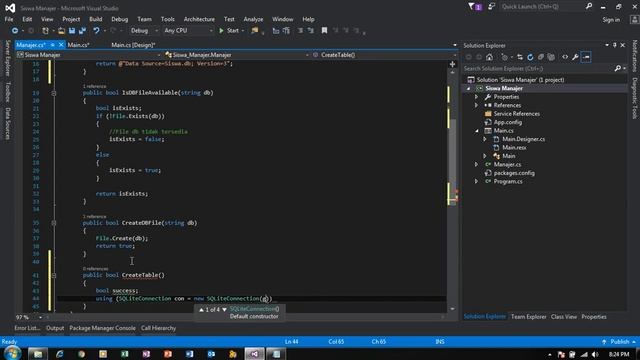Click the Publish button in status bar

click(618, 342)
